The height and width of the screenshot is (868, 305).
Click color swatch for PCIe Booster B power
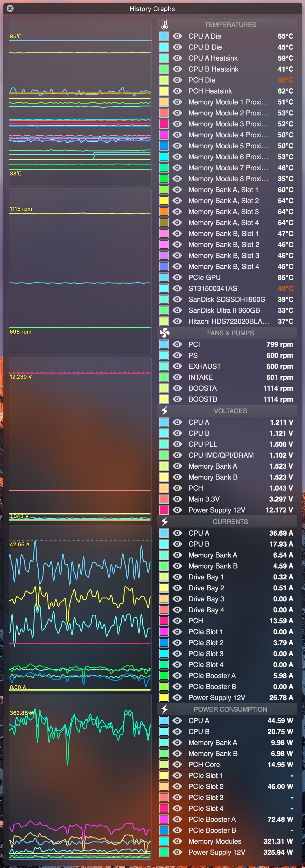click(x=164, y=830)
